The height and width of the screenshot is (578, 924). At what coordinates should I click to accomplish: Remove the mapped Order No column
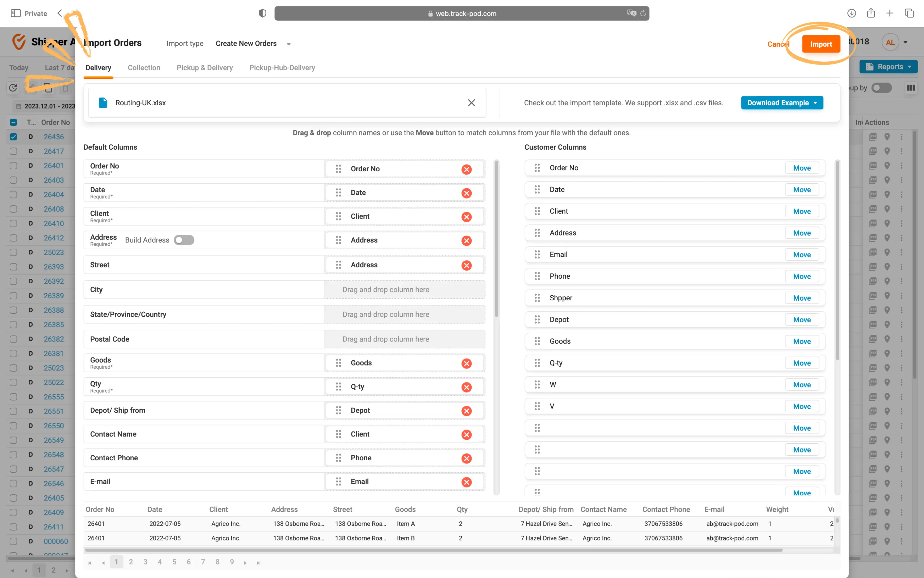click(x=466, y=169)
